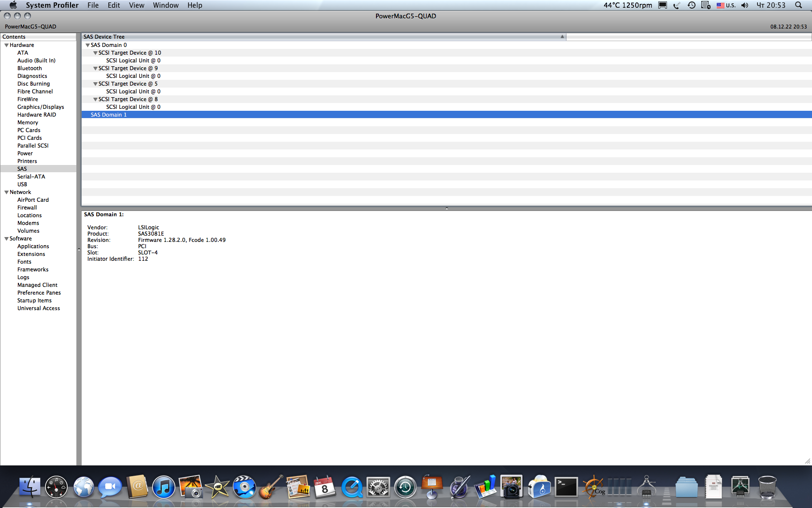Launch Numbers chart icon in Dock
This screenshot has width=812, height=508.
[486, 487]
